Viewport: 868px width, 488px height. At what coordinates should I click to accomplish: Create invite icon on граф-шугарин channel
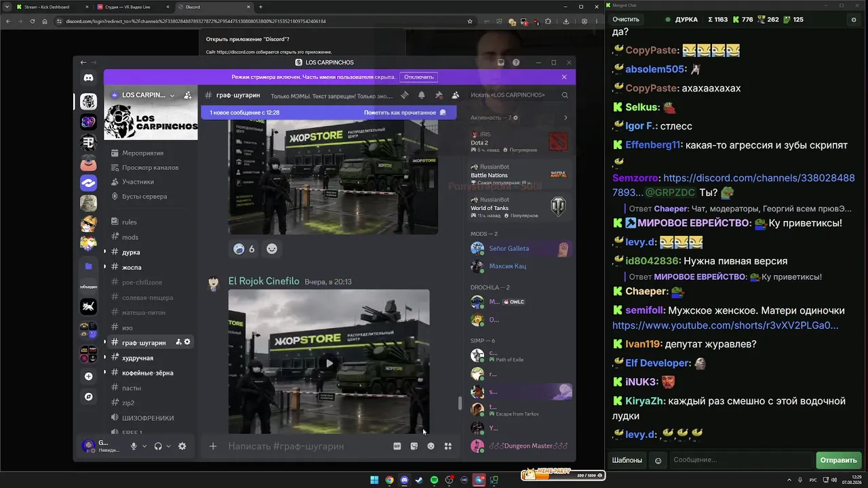178,342
